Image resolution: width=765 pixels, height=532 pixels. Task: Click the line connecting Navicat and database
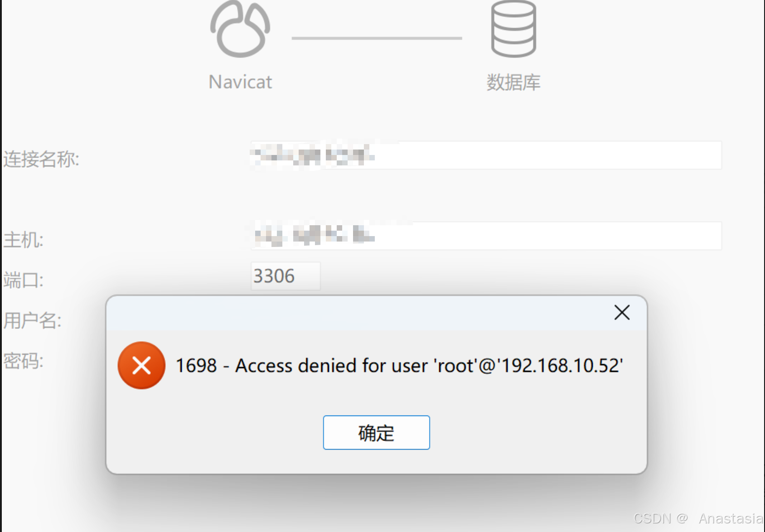point(377,39)
